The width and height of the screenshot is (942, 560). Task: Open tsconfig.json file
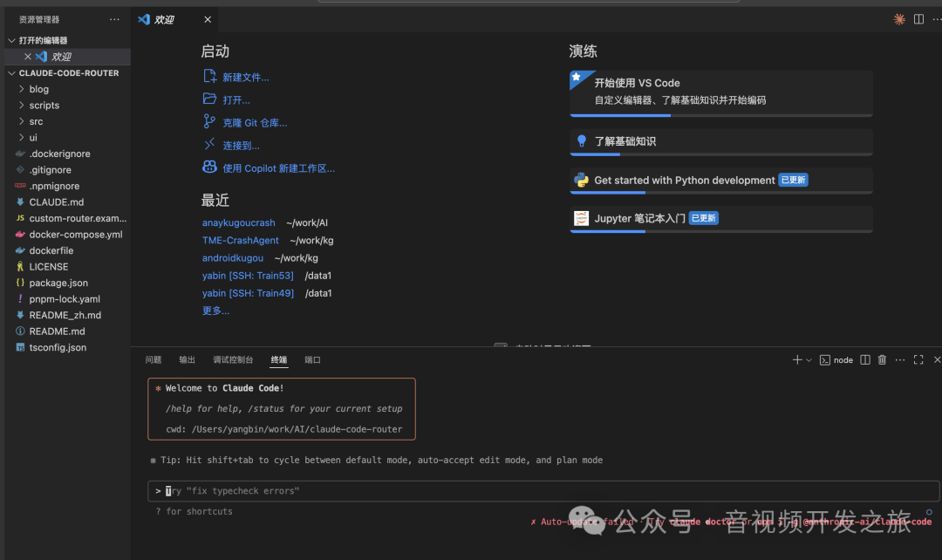pos(67,347)
